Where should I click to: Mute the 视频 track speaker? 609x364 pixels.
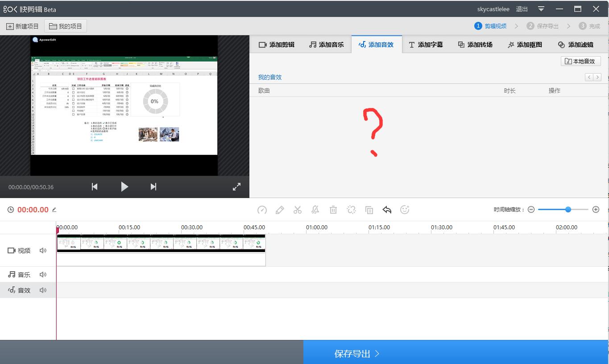[x=43, y=251]
